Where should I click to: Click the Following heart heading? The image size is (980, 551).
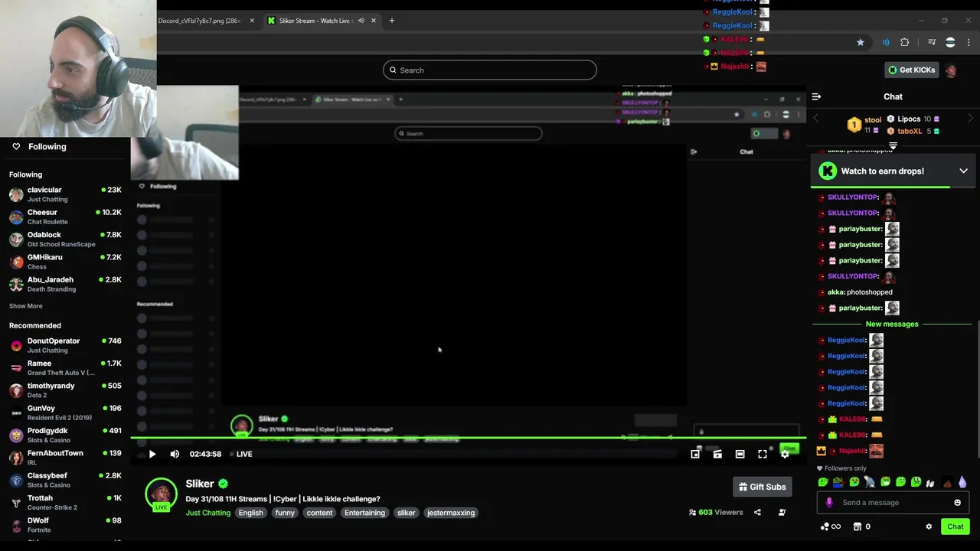[38, 146]
